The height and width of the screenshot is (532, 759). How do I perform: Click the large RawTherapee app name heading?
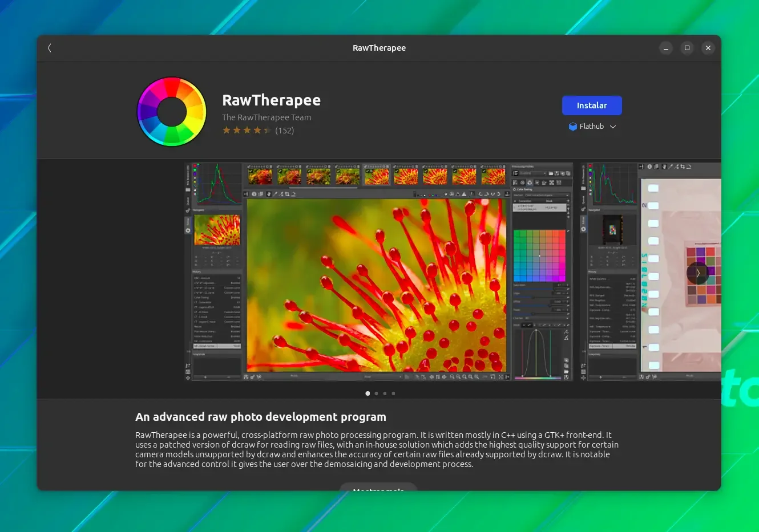click(271, 100)
